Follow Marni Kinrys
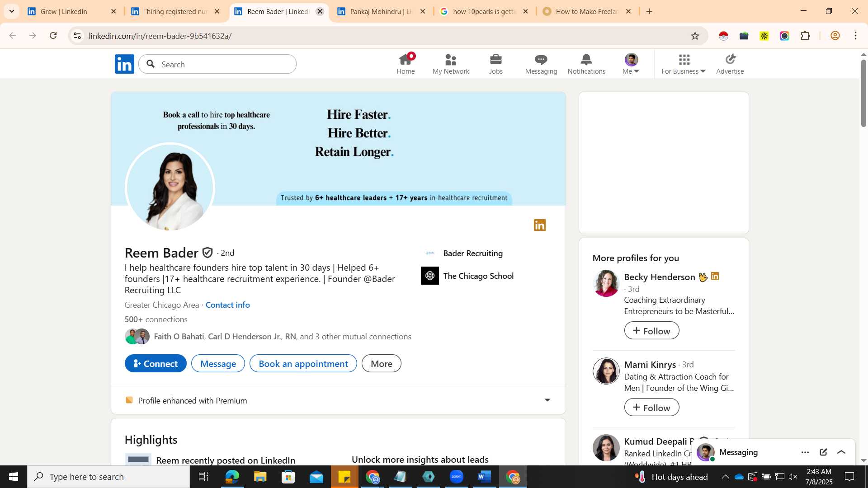The width and height of the screenshot is (868, 488). click(x=651, y=408)
